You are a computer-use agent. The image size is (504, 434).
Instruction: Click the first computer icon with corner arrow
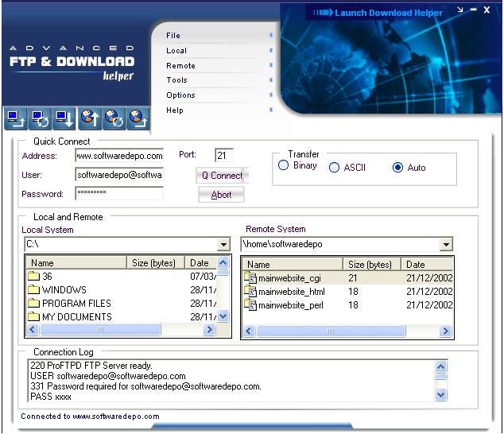tap(15, 119)
